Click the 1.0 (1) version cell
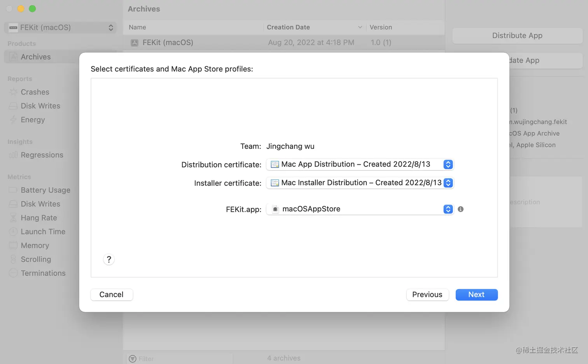 click(x=381, y=42)
